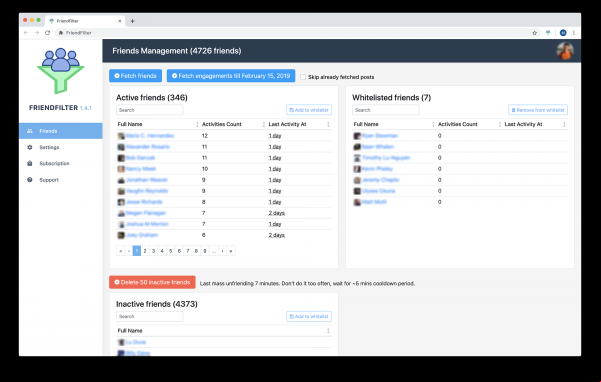Open the Support help icon
Image resolution: width=601 pixels, height=382 pixels.
30,180
